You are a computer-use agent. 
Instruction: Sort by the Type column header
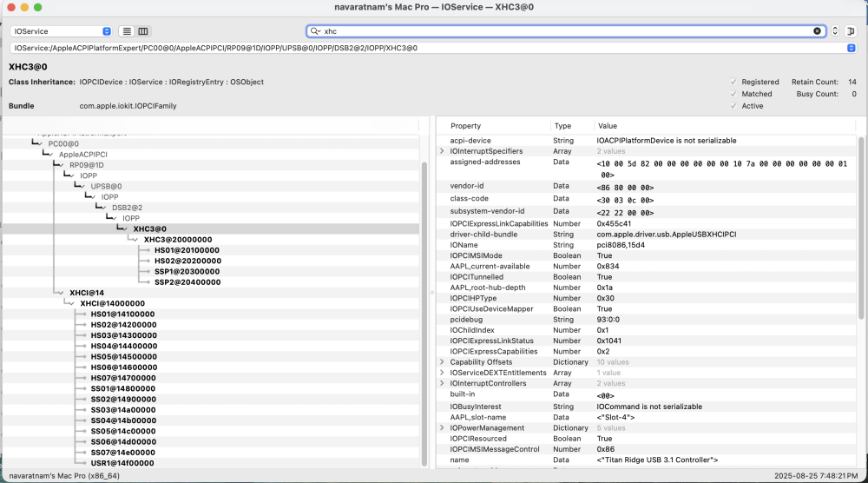tap(563, 126)
